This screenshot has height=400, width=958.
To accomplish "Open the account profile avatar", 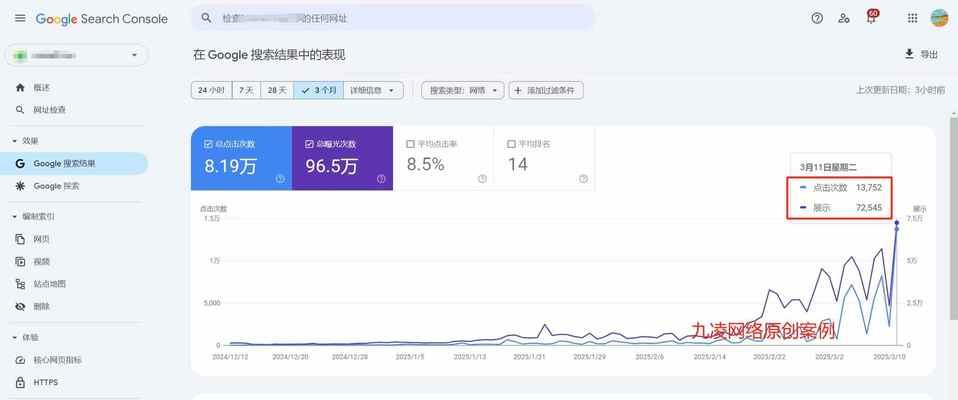I will pyautogui.click(x=939, y=18).
